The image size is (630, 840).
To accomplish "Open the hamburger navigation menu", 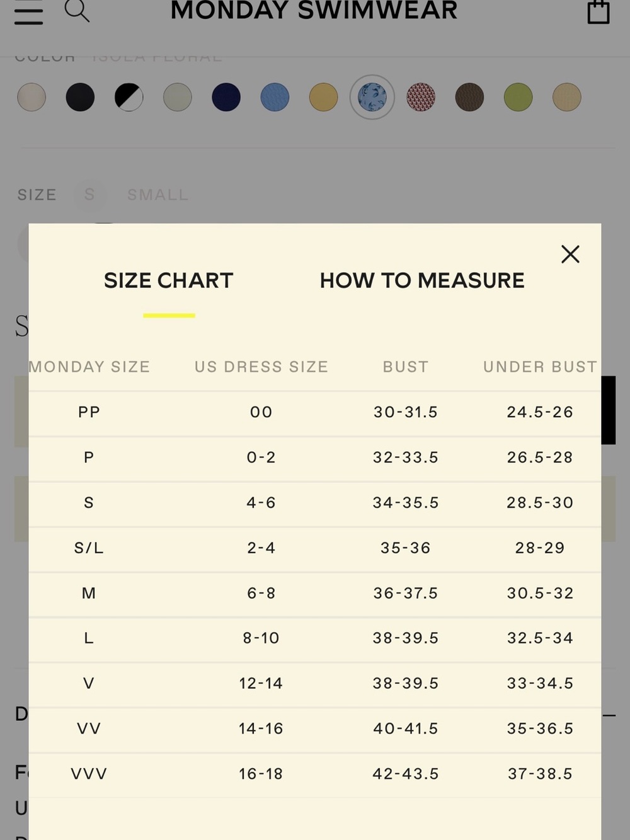I will point(28,12).
